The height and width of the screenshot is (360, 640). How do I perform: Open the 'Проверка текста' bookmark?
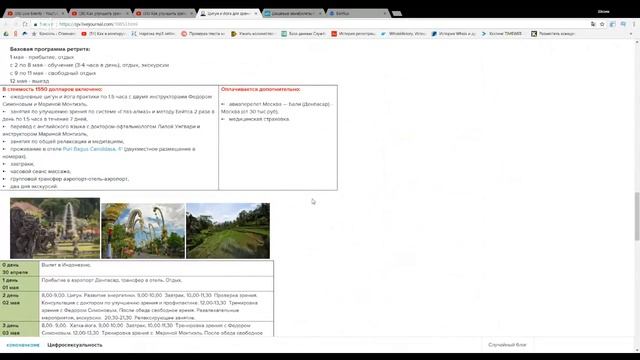(203, 34)
